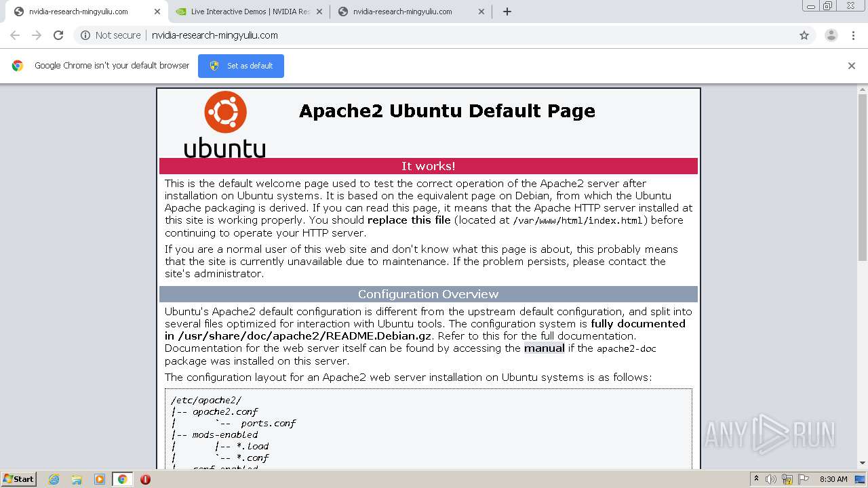Click the apache2.conf entry in config tree
Image resolution: width=868 pixels, height=488 pixels.
[x=225, y=412]
